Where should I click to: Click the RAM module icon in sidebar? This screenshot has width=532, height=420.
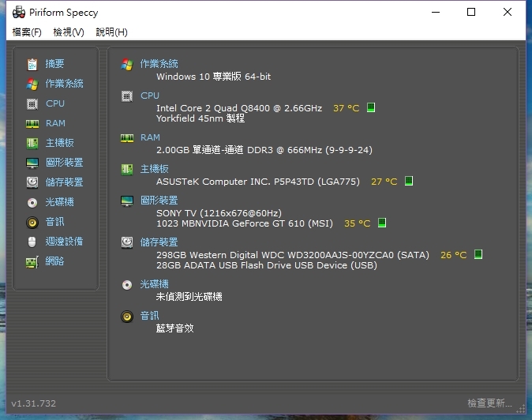pos(32,124)
